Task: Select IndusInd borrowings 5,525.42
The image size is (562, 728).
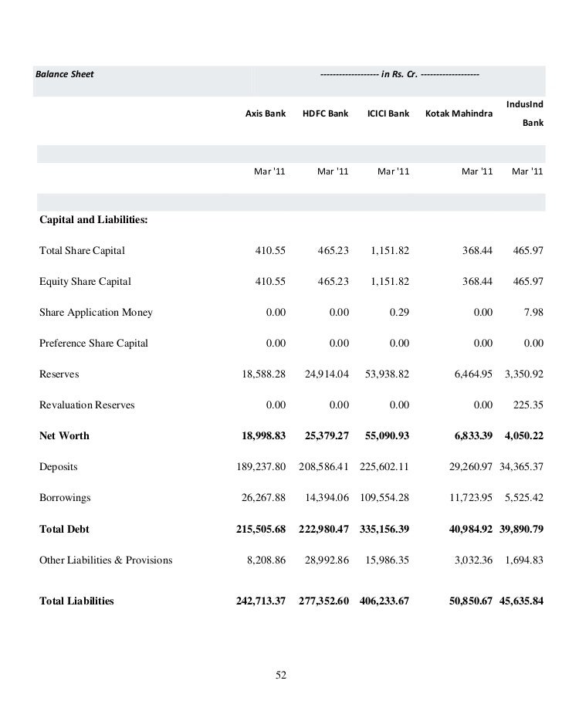Action: [524, 498]
